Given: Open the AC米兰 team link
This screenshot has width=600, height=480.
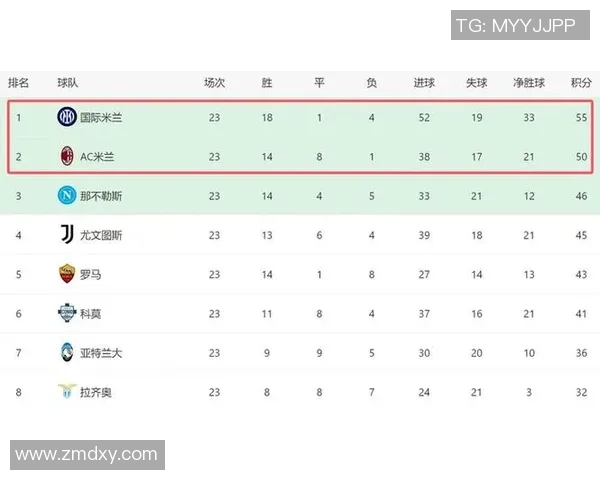Looking at the screenshot, I should (99, 156).
